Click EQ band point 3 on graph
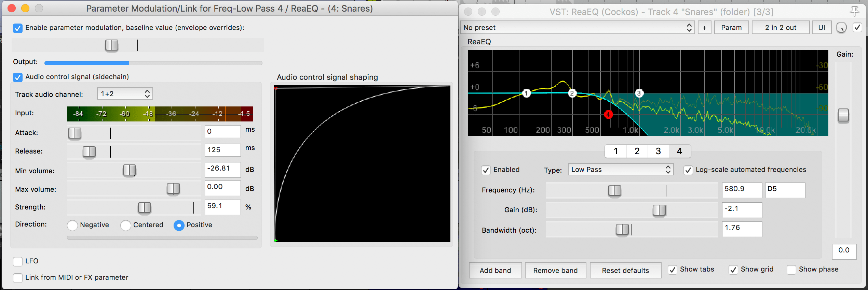Viewport: 868px width, 290px height. click(x=639, y=93)
